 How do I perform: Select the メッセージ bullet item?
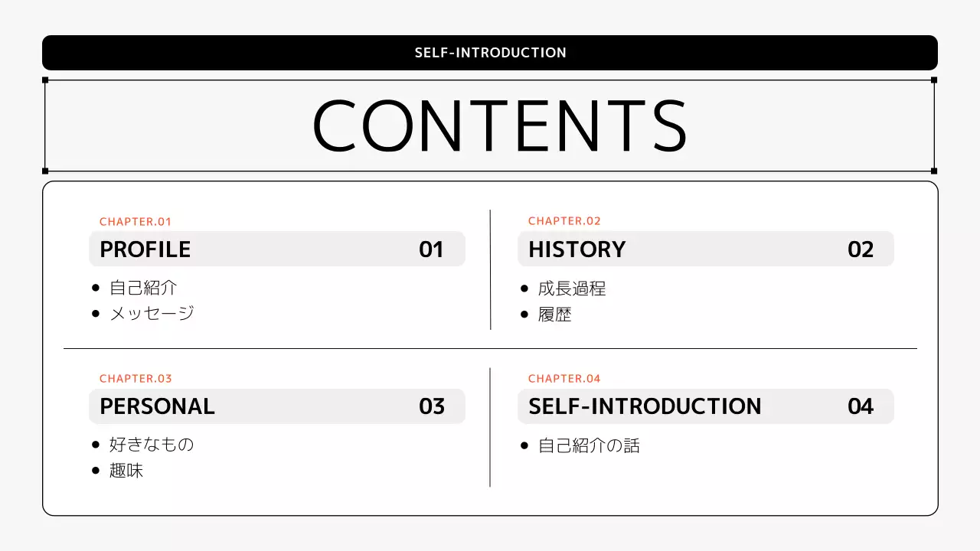coord(152,313)
